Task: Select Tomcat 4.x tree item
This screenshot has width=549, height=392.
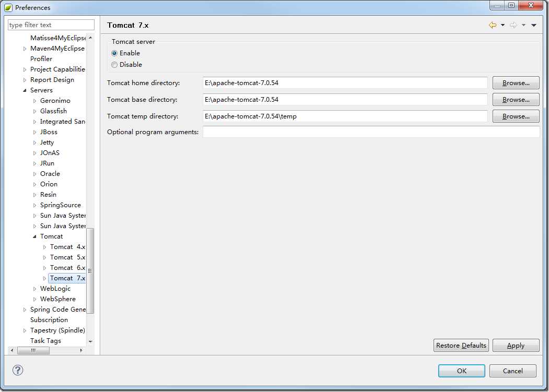Action: coord(67,247)
